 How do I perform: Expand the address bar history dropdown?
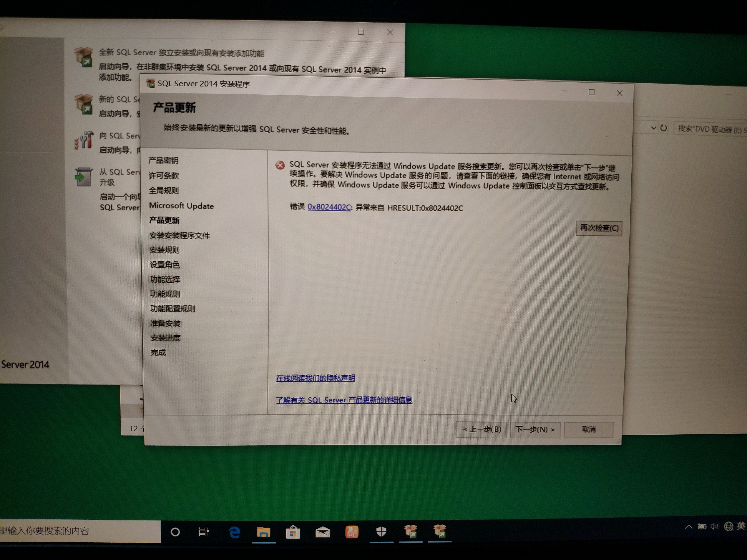pos(653,128)
